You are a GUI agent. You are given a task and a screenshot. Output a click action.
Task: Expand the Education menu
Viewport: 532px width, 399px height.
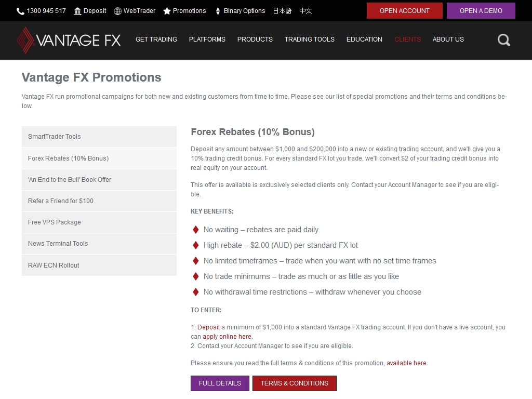pyautogui.click(x=364, y=39)
